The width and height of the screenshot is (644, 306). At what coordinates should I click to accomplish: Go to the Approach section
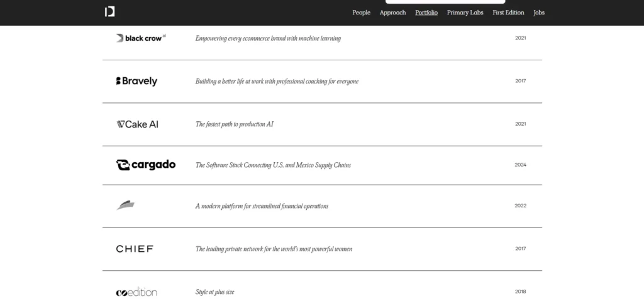[x=392, y=13]
